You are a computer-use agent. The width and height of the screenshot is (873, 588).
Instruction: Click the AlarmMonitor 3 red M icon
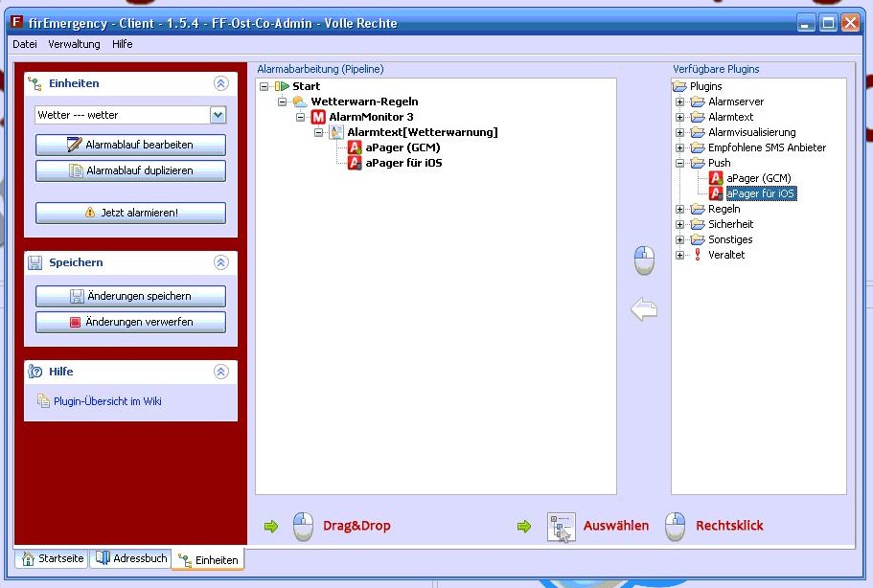tap(319, 117)
